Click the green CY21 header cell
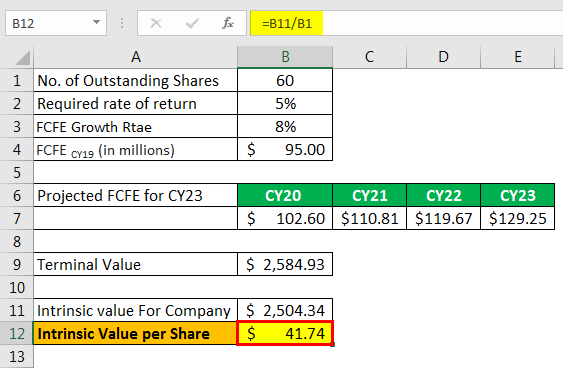Screen dimensions: 563x368 [369, 195]
